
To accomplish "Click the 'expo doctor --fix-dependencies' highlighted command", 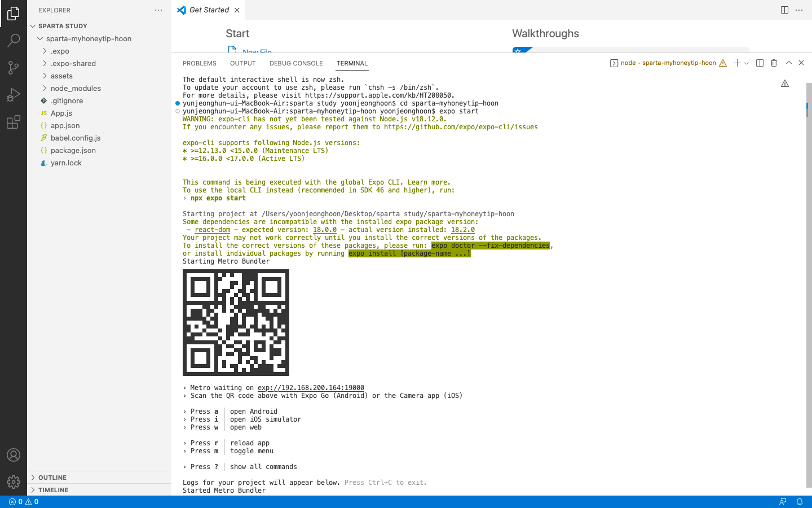I will (491, 246).
